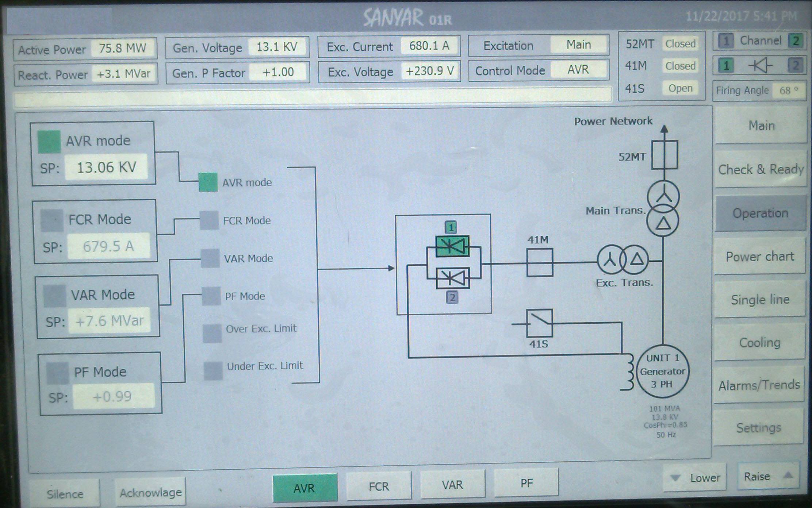This screenshot has height=508, width=812.
Task: Open the Power chart page
Action: tap(760, 256)
